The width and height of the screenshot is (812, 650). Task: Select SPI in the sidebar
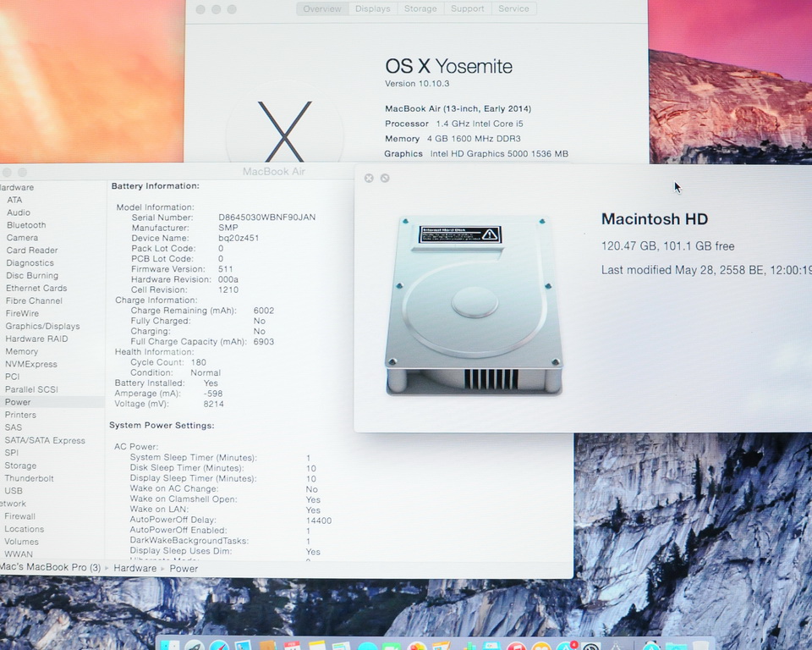pyautogui.click(x=11, y=453)
